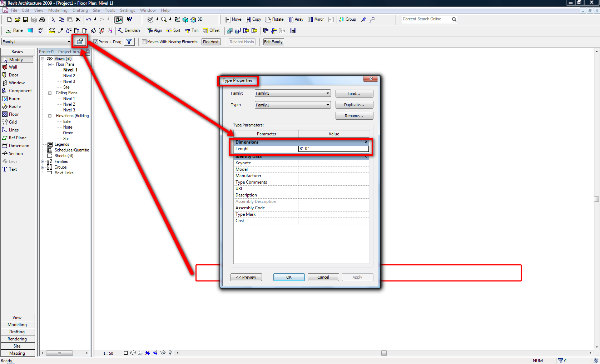This screenshot has height=364, width=600.
Task: Click the Rename... button
Action: (354, 116)
